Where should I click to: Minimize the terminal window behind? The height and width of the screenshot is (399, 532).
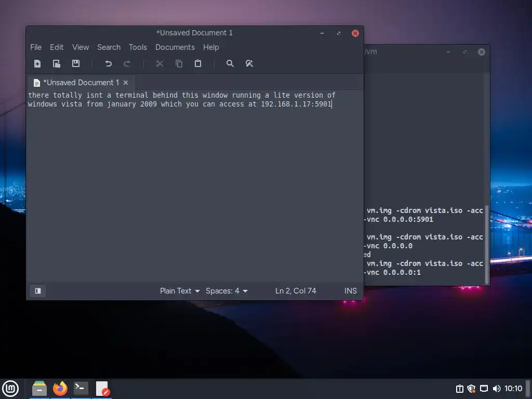coord(448,52)
